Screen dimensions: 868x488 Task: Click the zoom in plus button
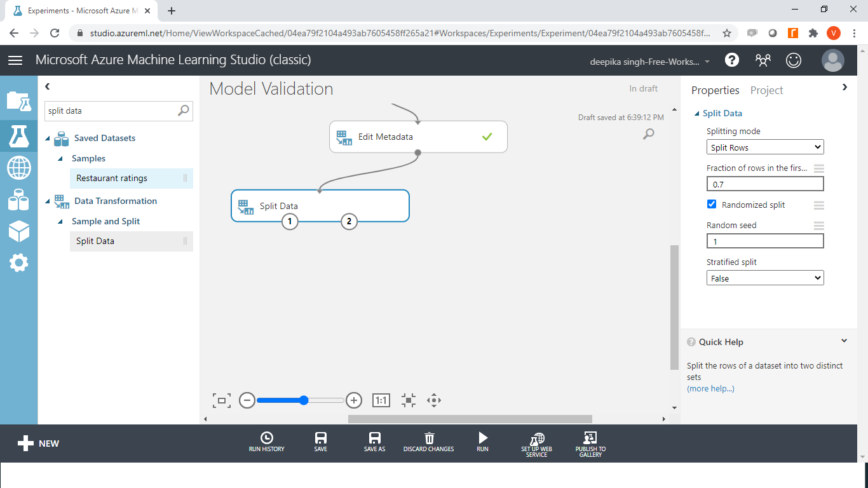pos(354,400)
